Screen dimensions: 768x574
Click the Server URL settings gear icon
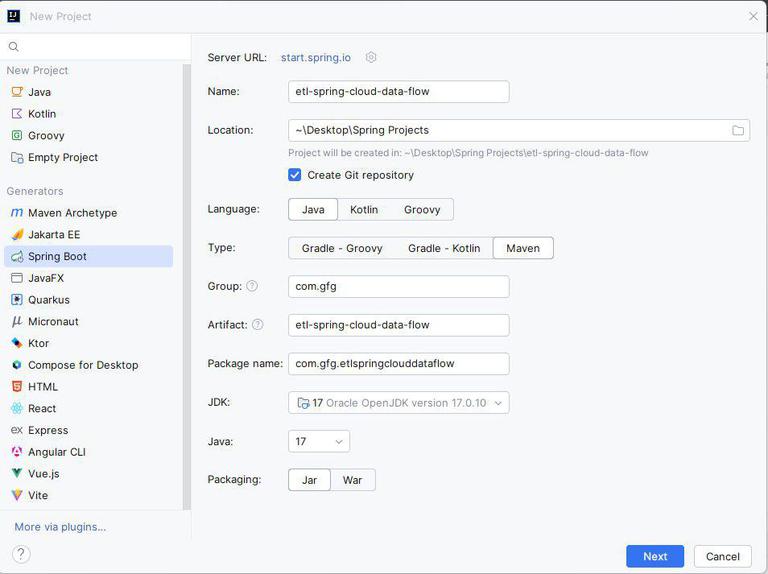pyautogui.click(x=371, y=58)
